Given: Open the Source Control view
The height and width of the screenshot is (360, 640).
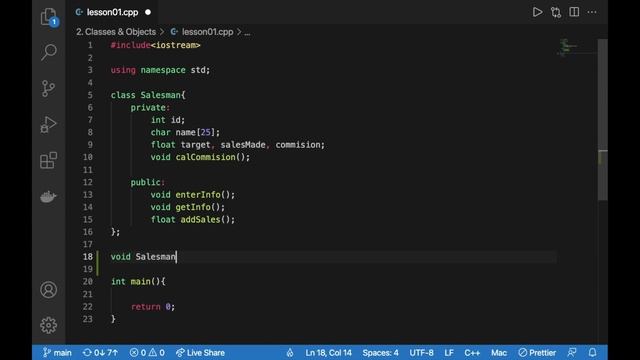Looking at the screenshot, I should (x=48, y=88).
